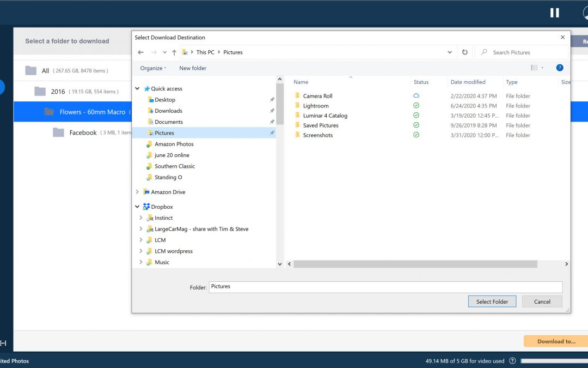Open the address bar history dropdown
588x368 pixels.
tap(450, 52)
